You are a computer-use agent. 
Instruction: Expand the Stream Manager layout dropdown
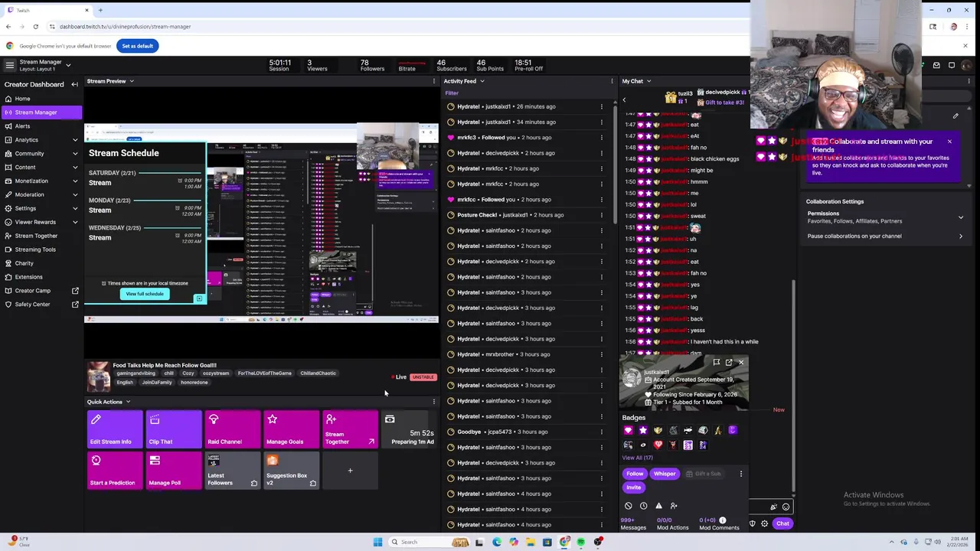(x=68, y=65)
